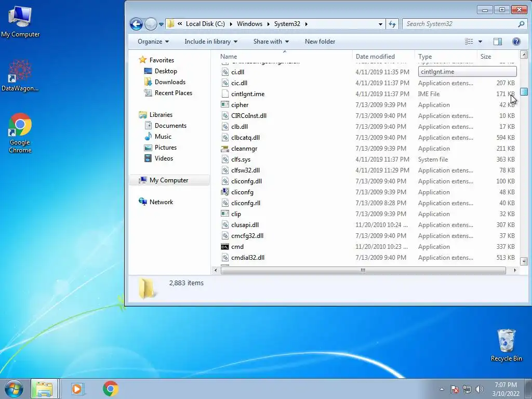Select the cmdial32.dll file icon
This screenshot has width=532, height=399.
click(x=225, y=258)
